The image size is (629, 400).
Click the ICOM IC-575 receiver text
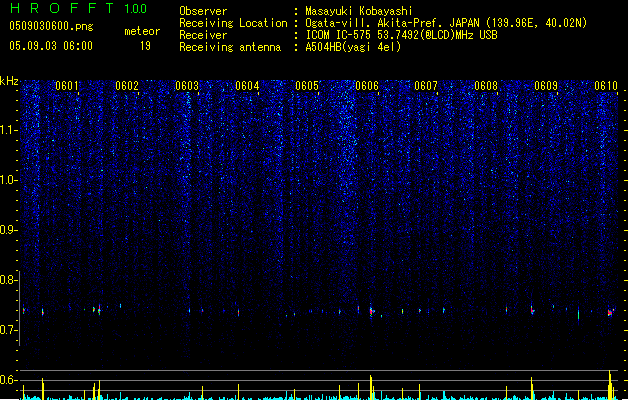pos(401,35)
